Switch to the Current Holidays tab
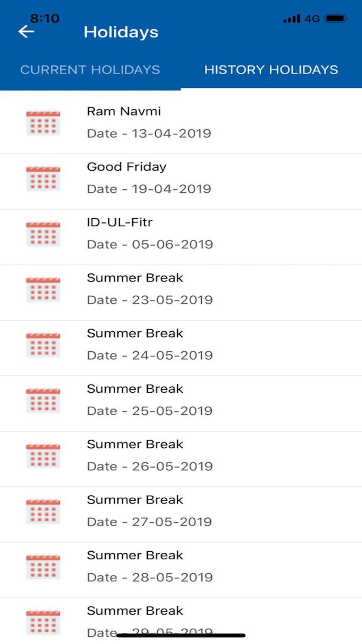The width and height of the screenshot is (362, 644). click(x=90, y=70)
